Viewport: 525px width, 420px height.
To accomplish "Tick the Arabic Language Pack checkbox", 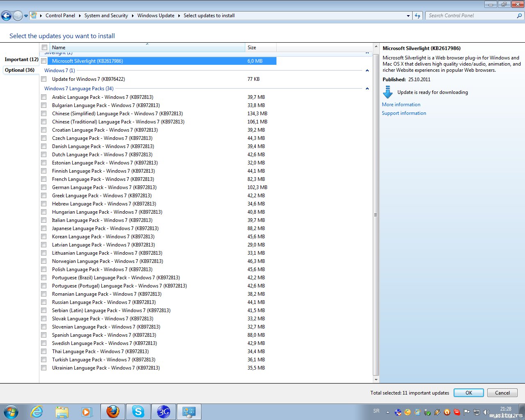I will click(x=44, y=97).
